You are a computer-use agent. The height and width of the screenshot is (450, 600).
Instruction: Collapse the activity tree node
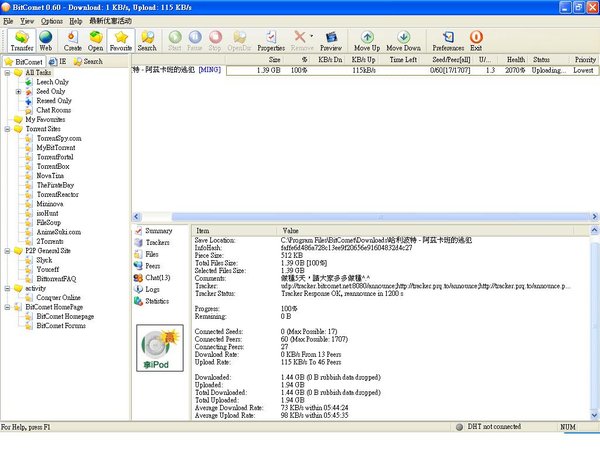click(7, 289)
